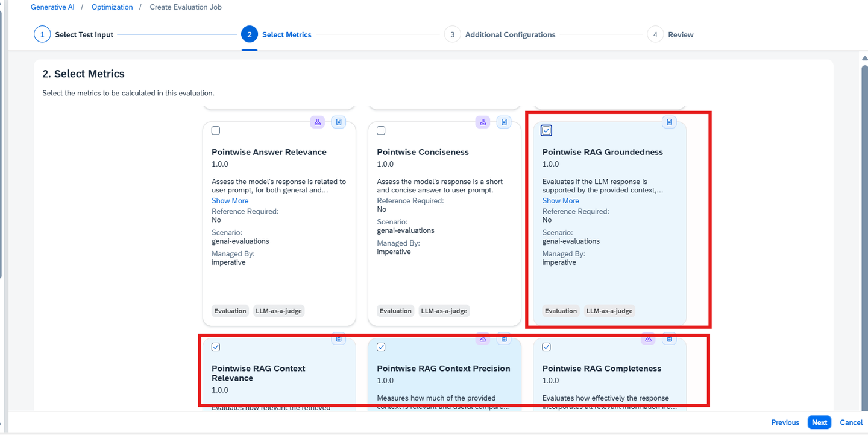Click the "Pointwise RAG Completeness" card title

tap(602, 369)
